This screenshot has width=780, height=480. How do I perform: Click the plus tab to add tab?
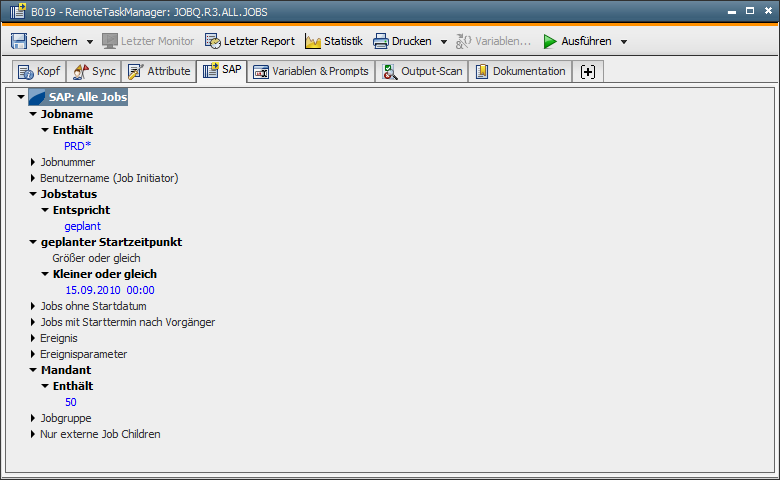click(588, 72)
